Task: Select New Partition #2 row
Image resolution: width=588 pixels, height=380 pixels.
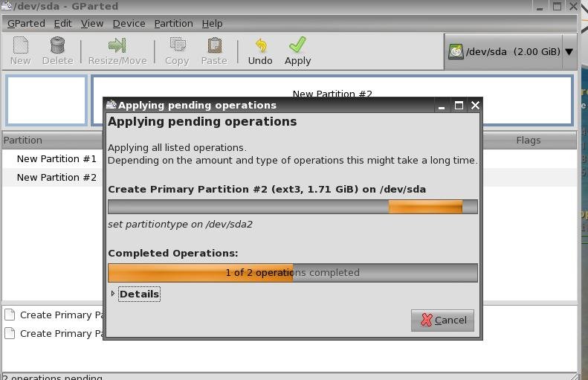Action: click(56, 177)
